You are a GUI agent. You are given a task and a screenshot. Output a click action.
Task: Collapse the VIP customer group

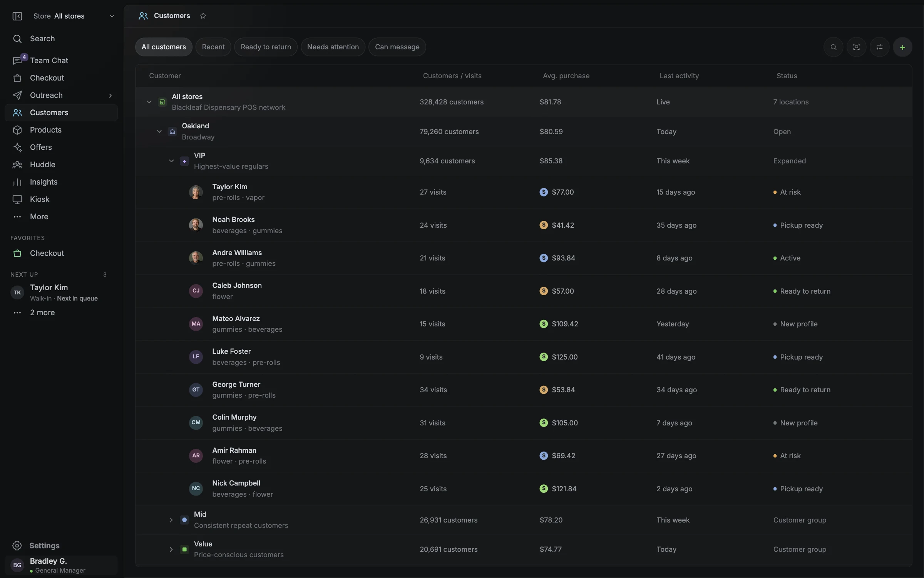click(171, 161)
